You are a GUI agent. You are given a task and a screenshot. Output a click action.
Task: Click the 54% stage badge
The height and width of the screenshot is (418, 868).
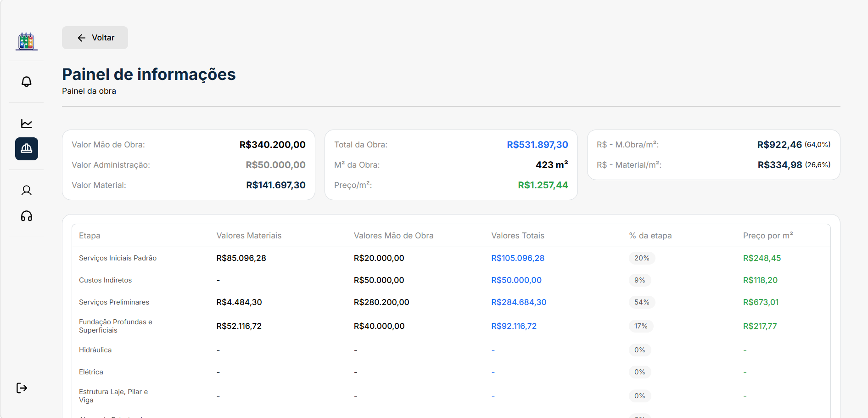coord(642,302)
